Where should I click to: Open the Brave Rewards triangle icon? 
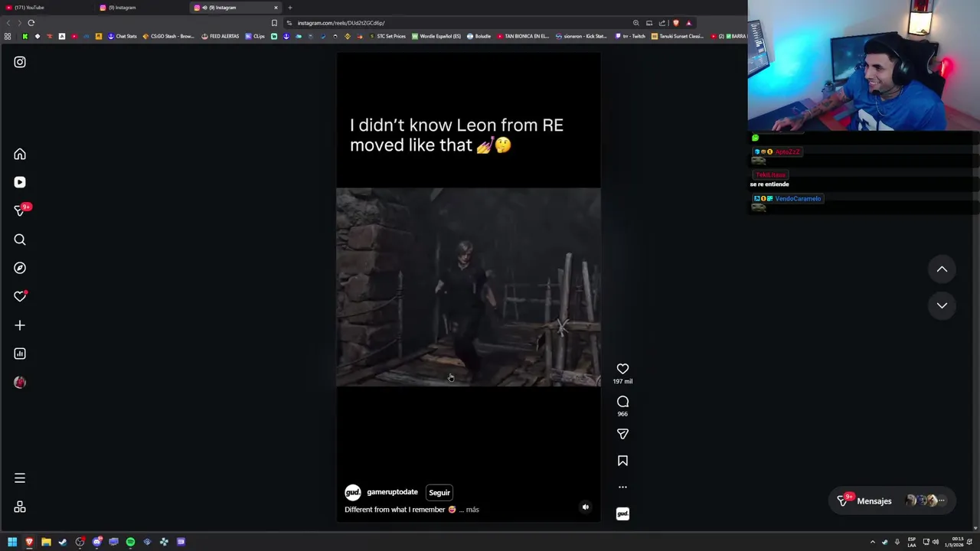[x=688, y=23]
